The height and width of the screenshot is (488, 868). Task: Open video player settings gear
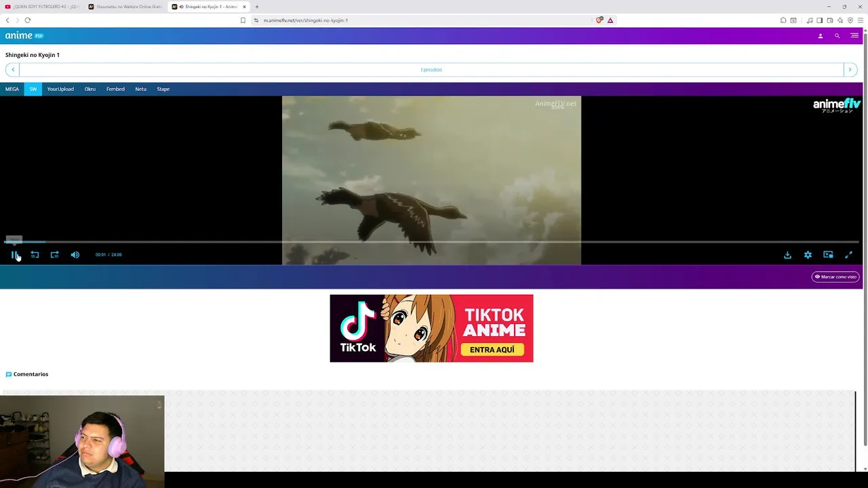pyautogui.click(x=808, y=255)
